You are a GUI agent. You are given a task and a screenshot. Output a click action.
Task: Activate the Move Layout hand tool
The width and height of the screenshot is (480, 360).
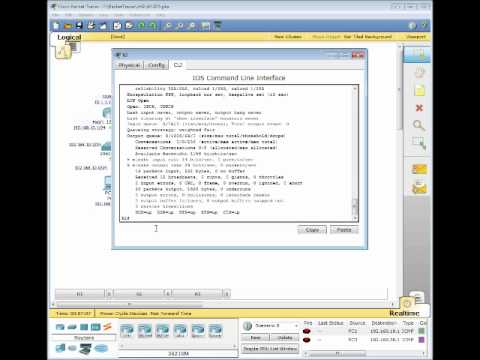point(419,72)
